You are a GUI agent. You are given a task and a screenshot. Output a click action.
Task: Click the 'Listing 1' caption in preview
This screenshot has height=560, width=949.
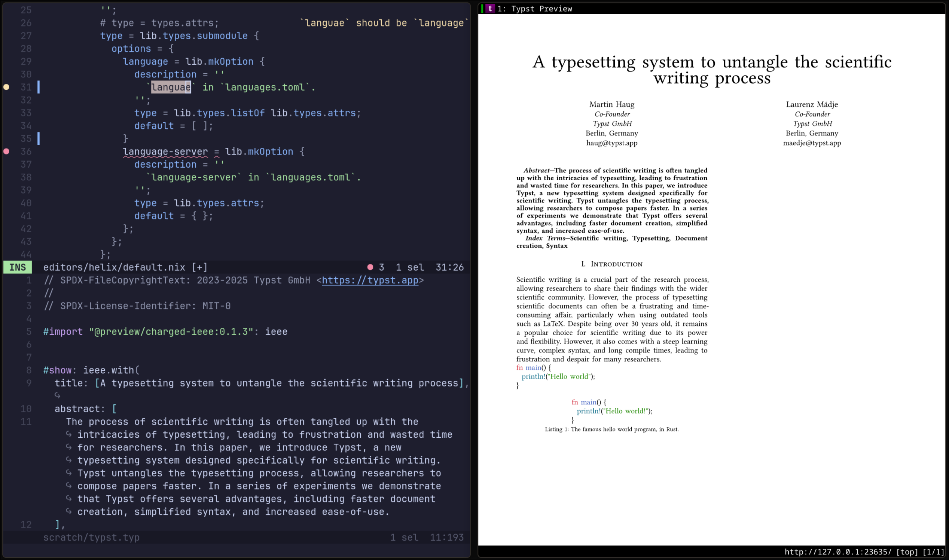click(612, 429)
